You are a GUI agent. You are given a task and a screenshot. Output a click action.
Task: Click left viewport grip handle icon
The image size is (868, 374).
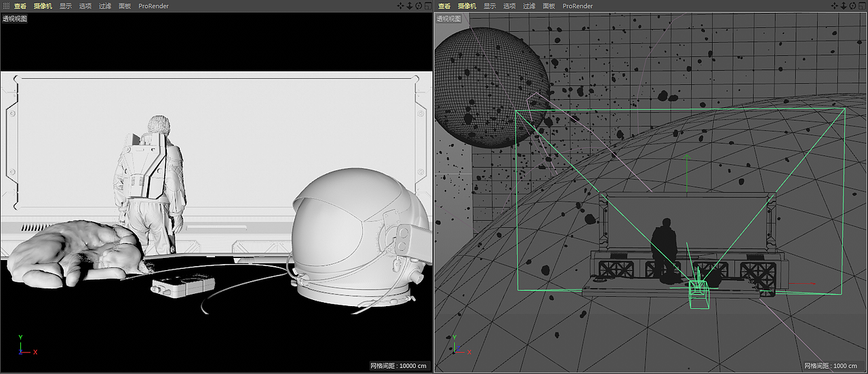pyautogui.click(x=6, y=5)
